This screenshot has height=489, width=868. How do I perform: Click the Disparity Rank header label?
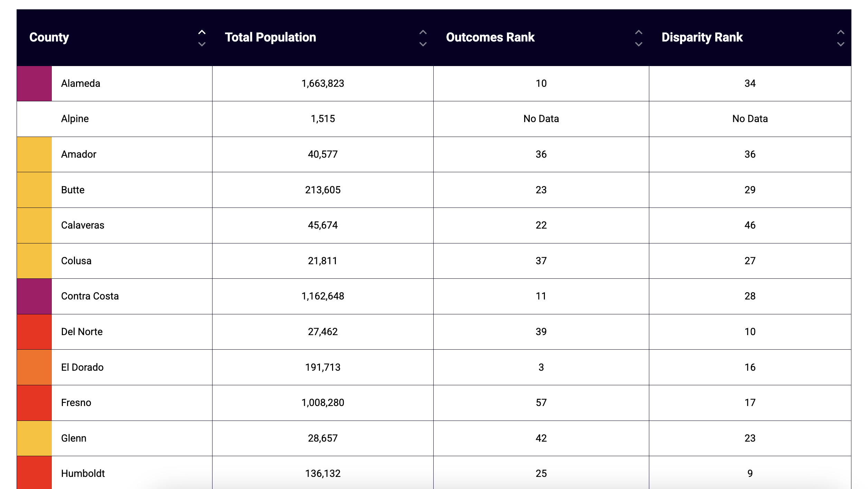(702, 37)
